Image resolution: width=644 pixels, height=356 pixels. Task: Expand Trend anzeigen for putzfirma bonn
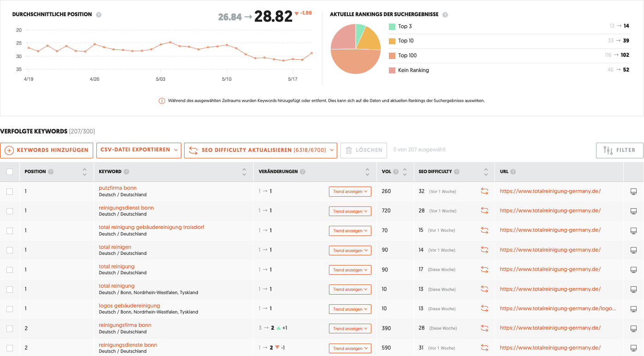[x=350, y=192]
